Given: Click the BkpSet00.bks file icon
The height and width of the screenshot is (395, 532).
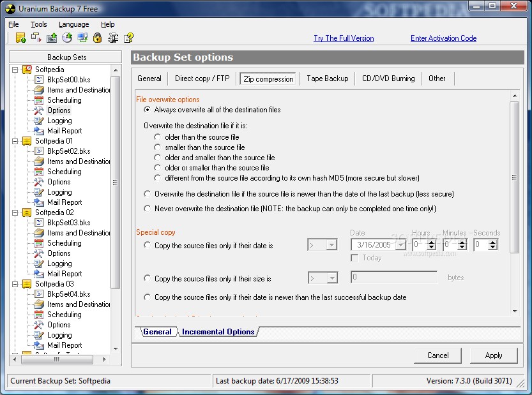Looking at the screenshot, I should coord(39,80).
